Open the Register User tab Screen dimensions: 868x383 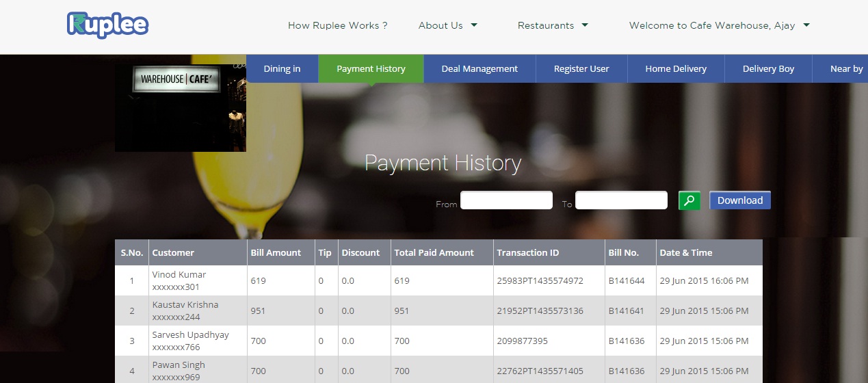pos(581,68)
